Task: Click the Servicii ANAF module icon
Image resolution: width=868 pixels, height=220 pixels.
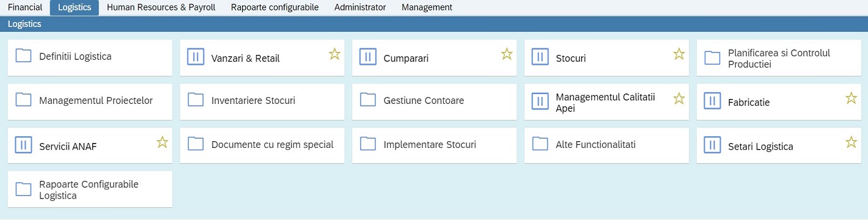Action: (x=23, y=146)
